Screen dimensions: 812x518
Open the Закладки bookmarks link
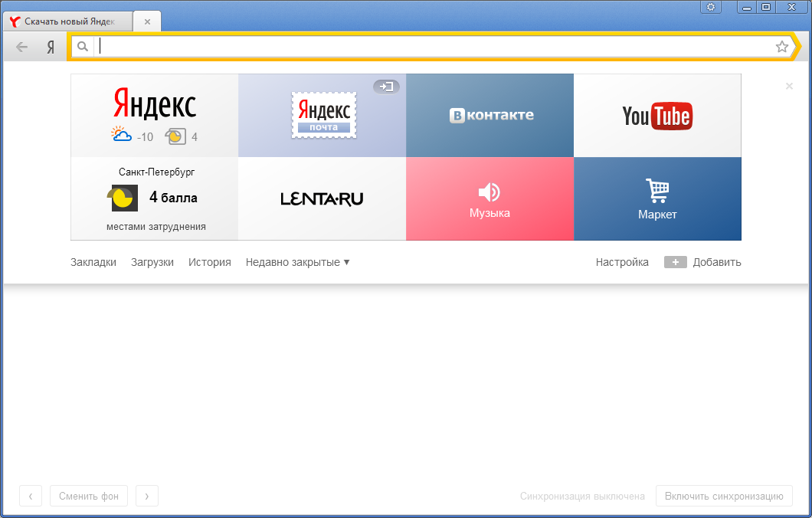[93, 262]
